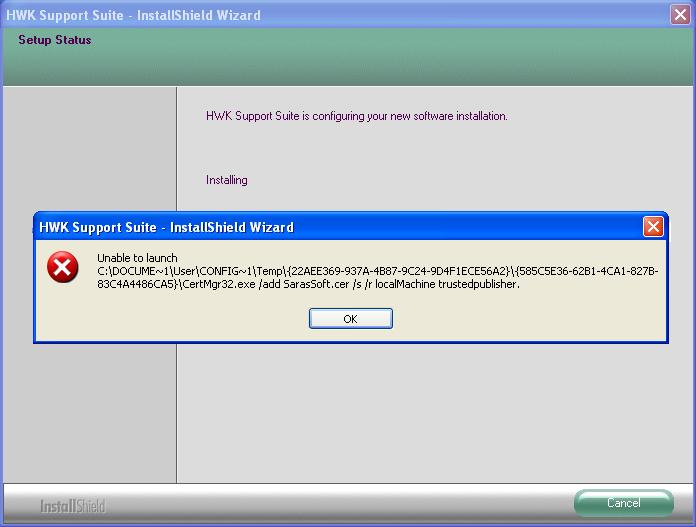Image resolution: width=696 pixels, height=527 pixels.
Task: Cancel the HWK Support Suite installation
Action: [x=624, y=503]
